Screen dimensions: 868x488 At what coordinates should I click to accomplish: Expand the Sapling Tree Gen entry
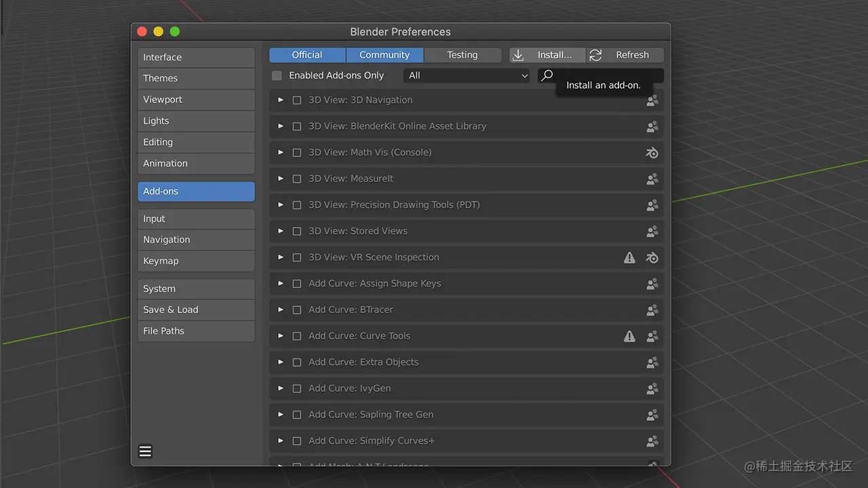pyautogui.click(x=281, y=415)
